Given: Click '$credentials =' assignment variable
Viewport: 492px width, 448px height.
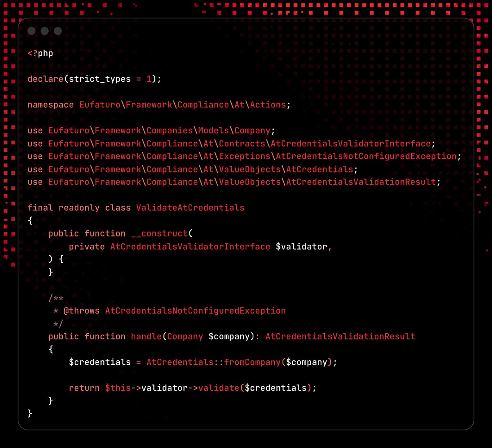Looking at the screenshot, I should tap(105, 362).
